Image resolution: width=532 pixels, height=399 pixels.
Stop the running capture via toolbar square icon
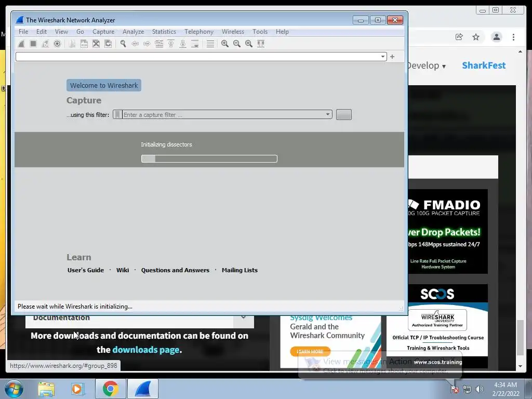coord(33,44)
